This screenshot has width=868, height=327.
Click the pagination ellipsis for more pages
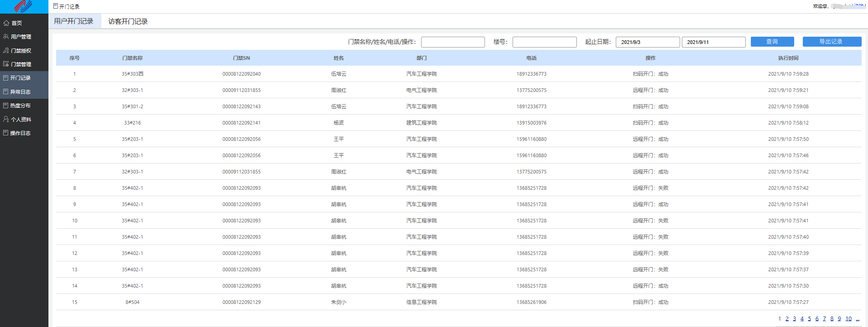[858, 319]
